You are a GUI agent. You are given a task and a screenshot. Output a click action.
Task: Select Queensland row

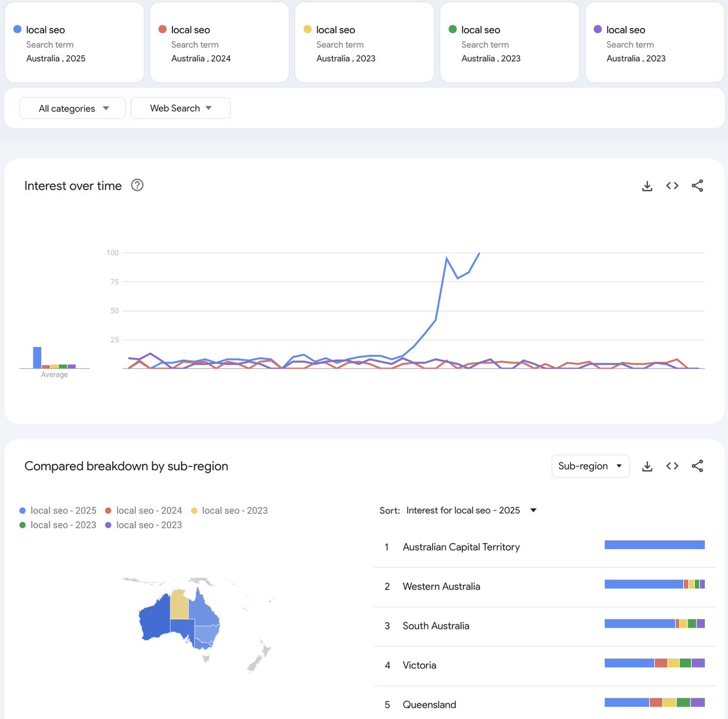[544, 704]
